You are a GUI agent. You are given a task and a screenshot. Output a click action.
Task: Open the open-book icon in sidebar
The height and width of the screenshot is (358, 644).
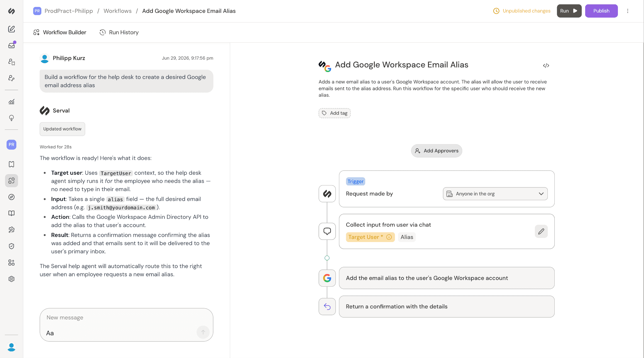11,213
